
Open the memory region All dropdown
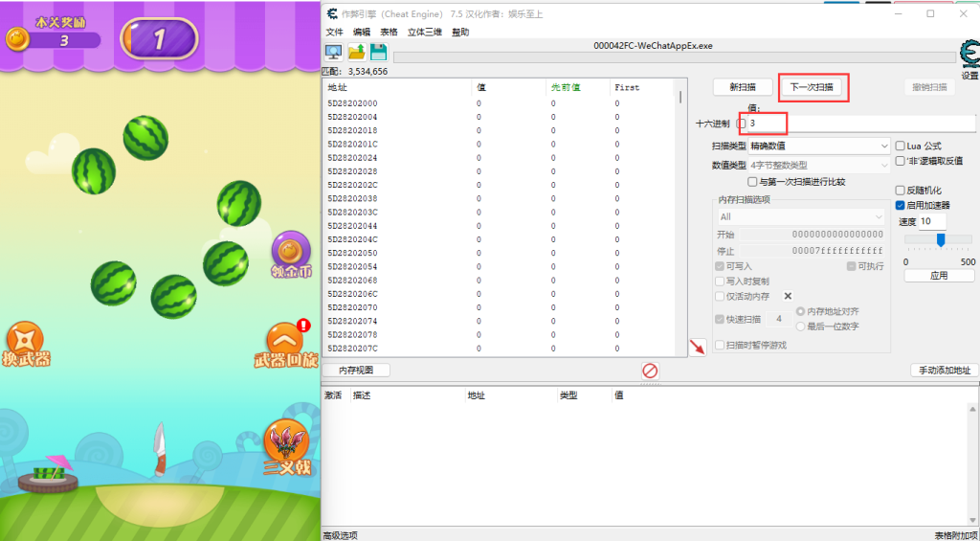pos(801,217)
